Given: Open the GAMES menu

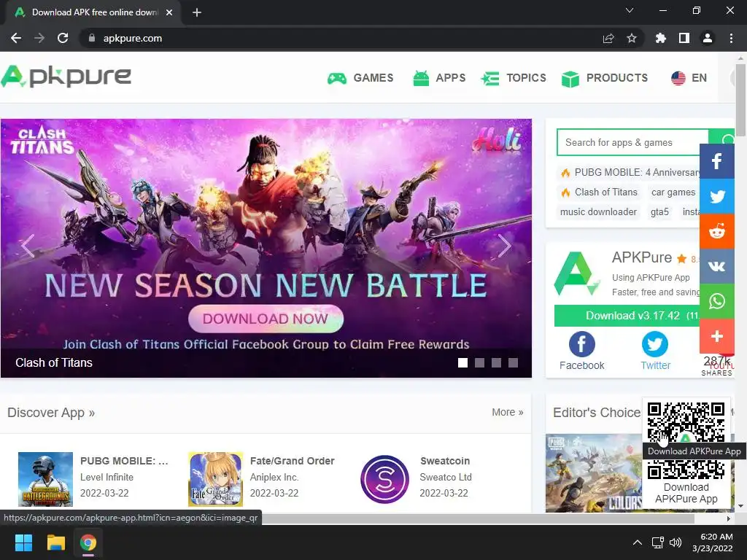Looking at the screenshot, I should 360,78.
